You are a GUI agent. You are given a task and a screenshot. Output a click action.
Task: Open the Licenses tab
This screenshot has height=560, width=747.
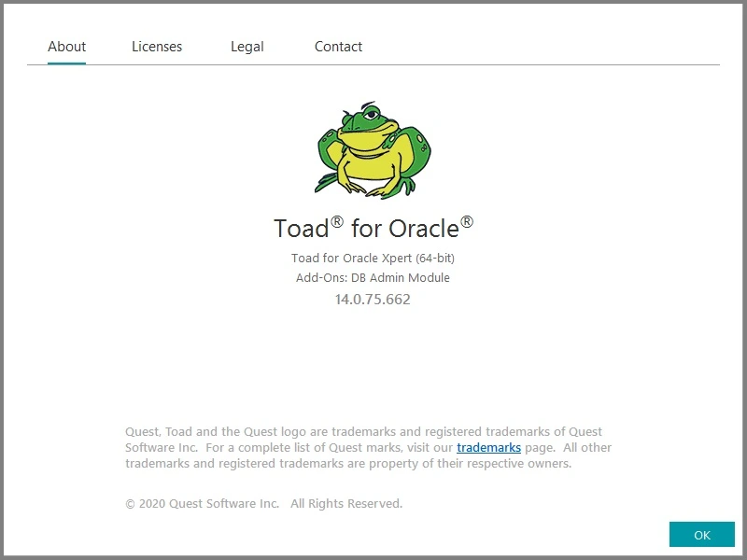(157, 47)
